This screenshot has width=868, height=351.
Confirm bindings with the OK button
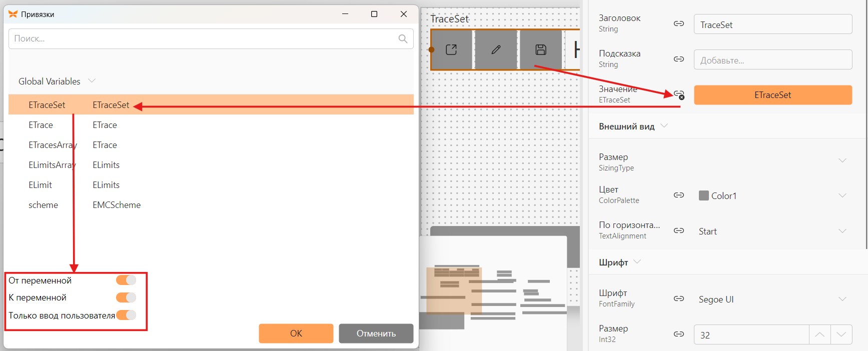point(296,333)
